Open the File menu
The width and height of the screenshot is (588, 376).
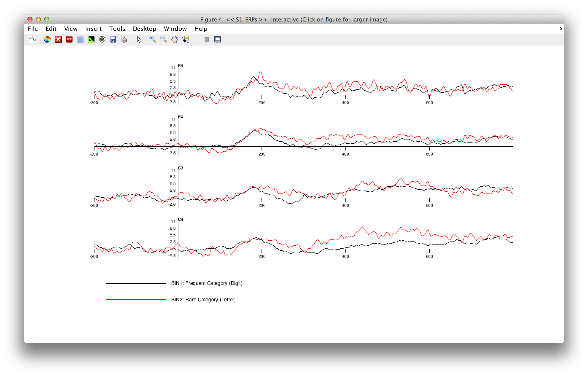[33, 29]
